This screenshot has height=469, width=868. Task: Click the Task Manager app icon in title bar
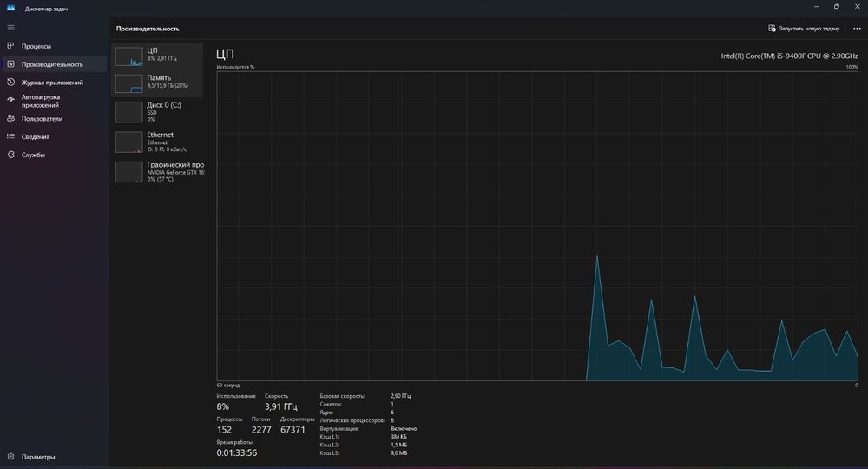[x=10, y=8]
